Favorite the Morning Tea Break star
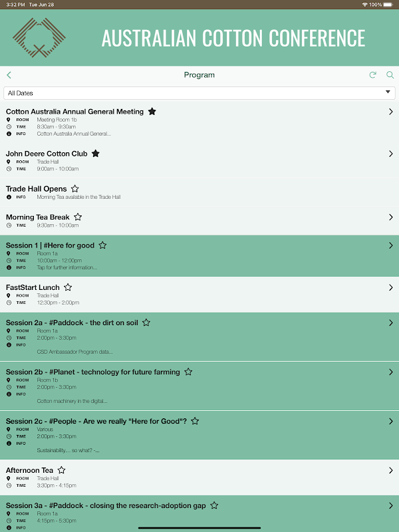The image size is (399, 532). click(x=78, y=217)
